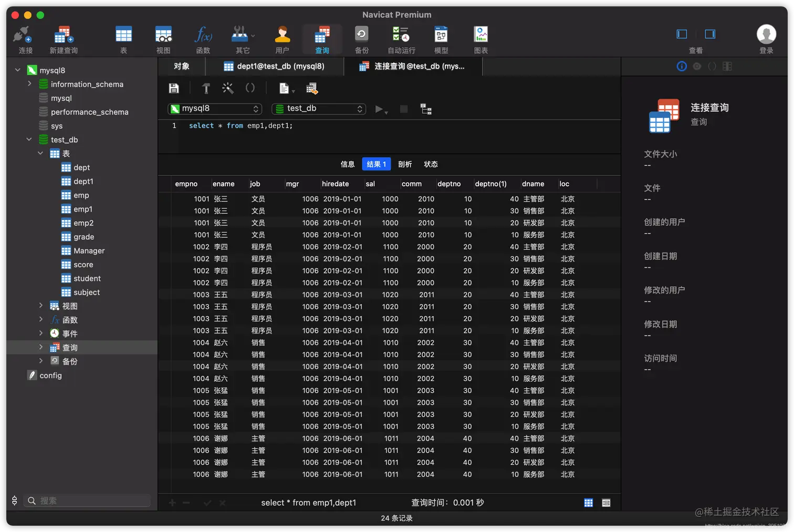Show the code snippets icon in right panel
This screenshot has height=532, width=794.
[x=712, y=66]
